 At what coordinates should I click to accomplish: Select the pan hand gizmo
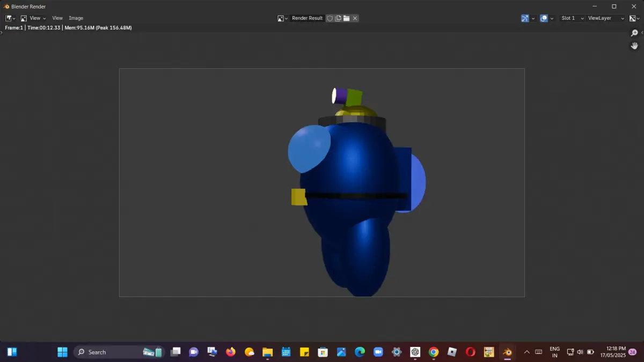point(634,46)
